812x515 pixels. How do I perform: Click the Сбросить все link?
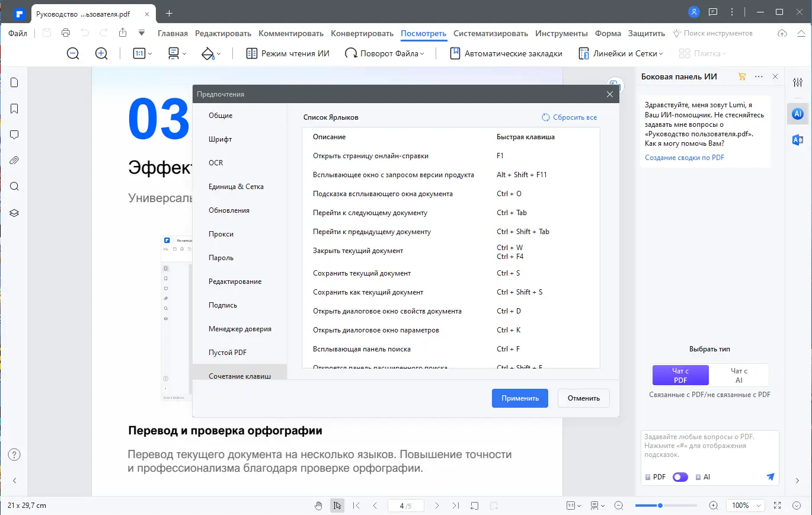coord(568,117)
